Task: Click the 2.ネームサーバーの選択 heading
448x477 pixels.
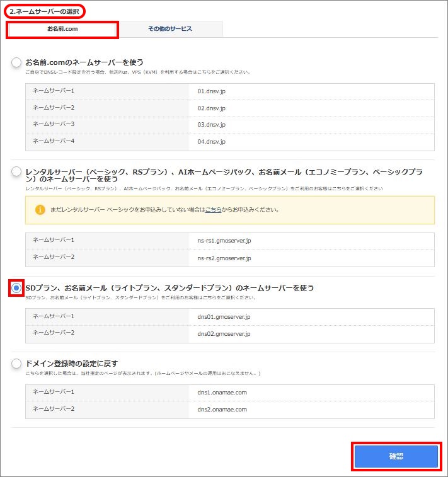Action: (x=44, y=11)
